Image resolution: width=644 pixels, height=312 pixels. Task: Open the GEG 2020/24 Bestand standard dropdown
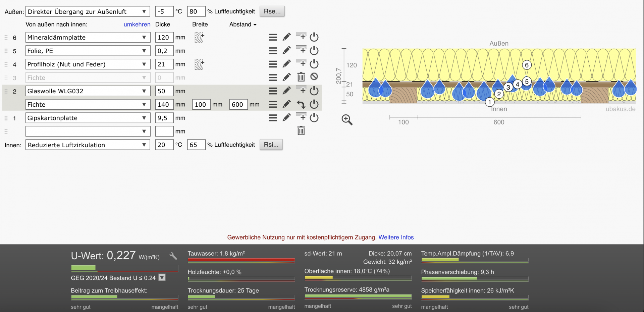pyautogui.click(x=162, y=278)
